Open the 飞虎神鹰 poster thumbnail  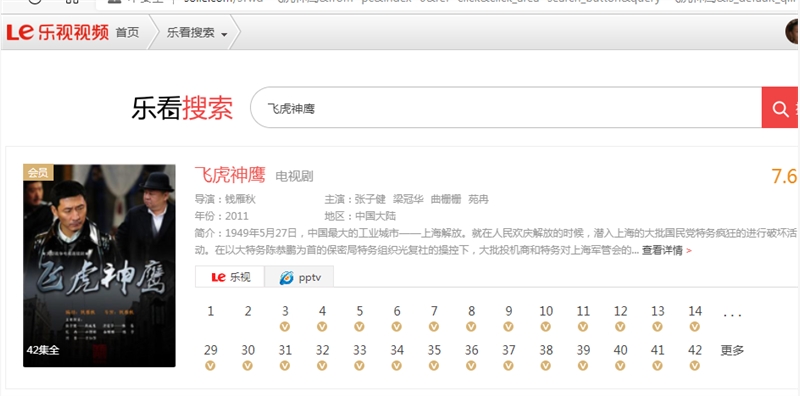pos(99,266)
